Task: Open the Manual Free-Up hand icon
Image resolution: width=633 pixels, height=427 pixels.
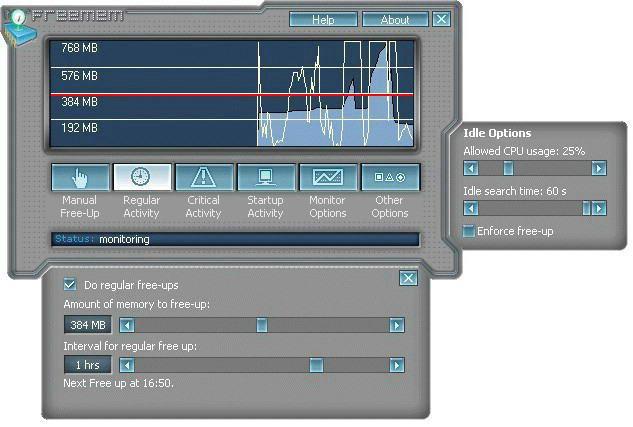Action: point(80,177)
